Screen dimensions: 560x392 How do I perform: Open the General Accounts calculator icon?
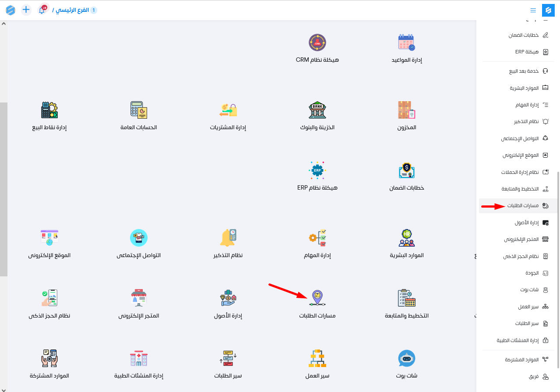click(x=139, y=110)
